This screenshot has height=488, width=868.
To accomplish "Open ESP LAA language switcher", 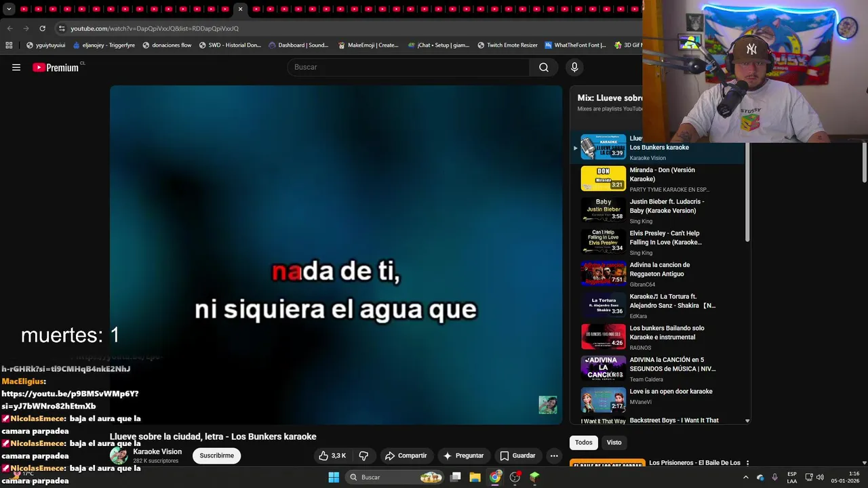I will [x=792, y=477].
